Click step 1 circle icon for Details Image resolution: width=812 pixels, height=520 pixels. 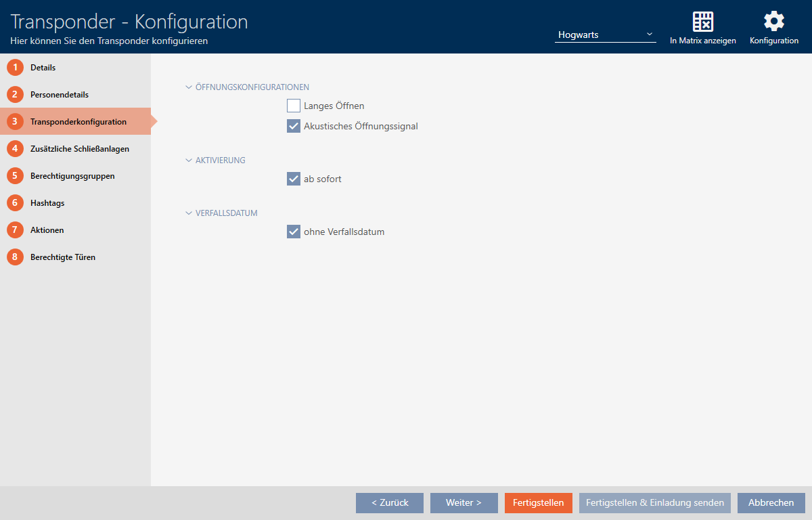[x=15, y=68]
